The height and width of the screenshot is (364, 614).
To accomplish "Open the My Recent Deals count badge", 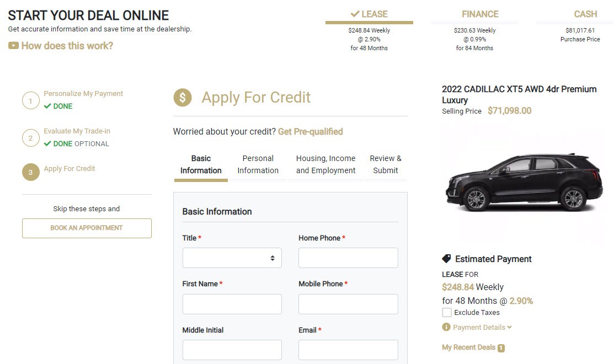I will pos(501,348).
